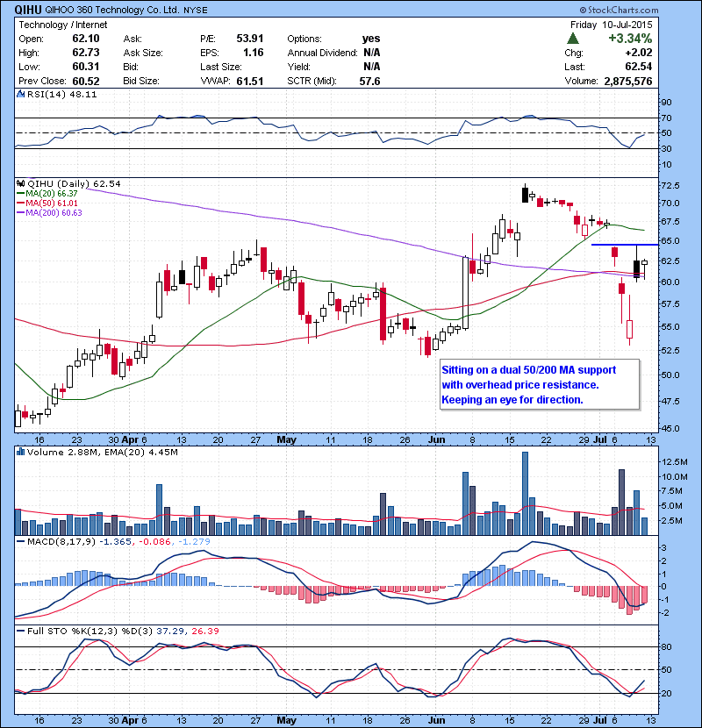This screenshot has width=702, height=728.
Task: Click the 80 level on the stochastic axis
Action: tap(666, 646)
